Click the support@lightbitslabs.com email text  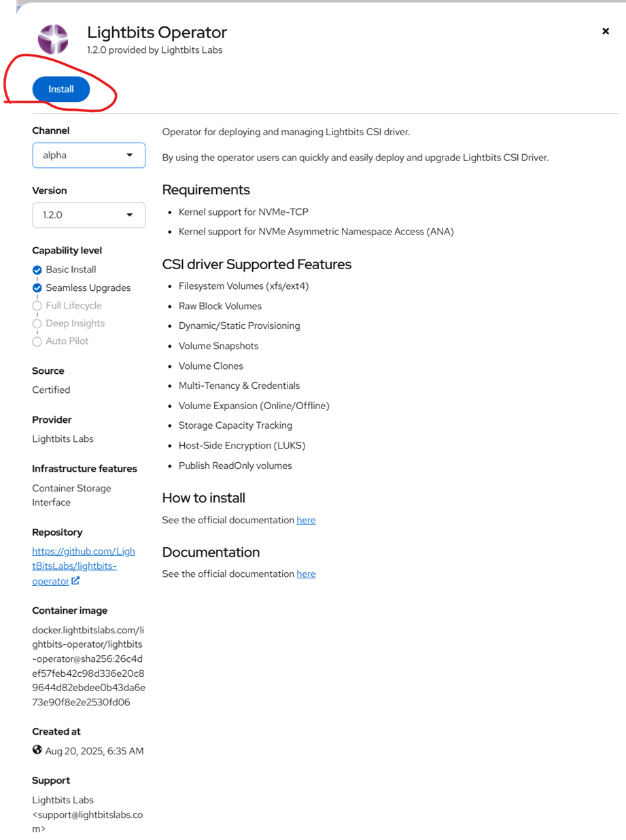88,814
